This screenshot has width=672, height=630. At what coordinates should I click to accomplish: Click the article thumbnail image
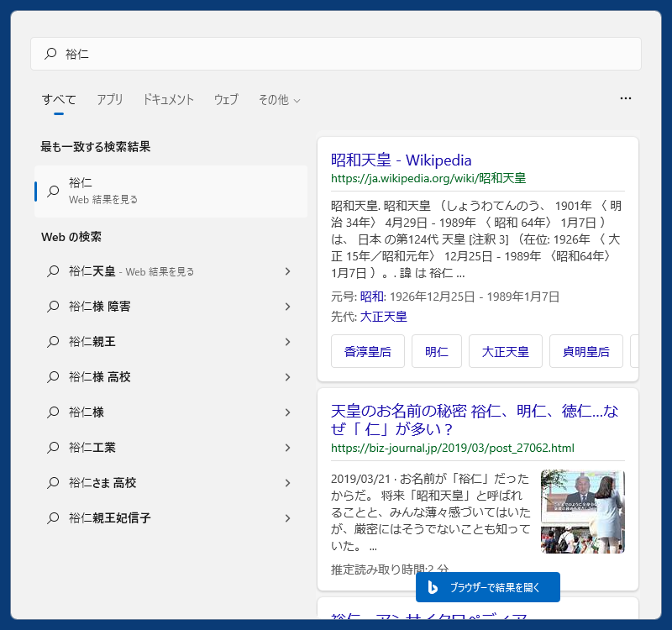[583, 512]
